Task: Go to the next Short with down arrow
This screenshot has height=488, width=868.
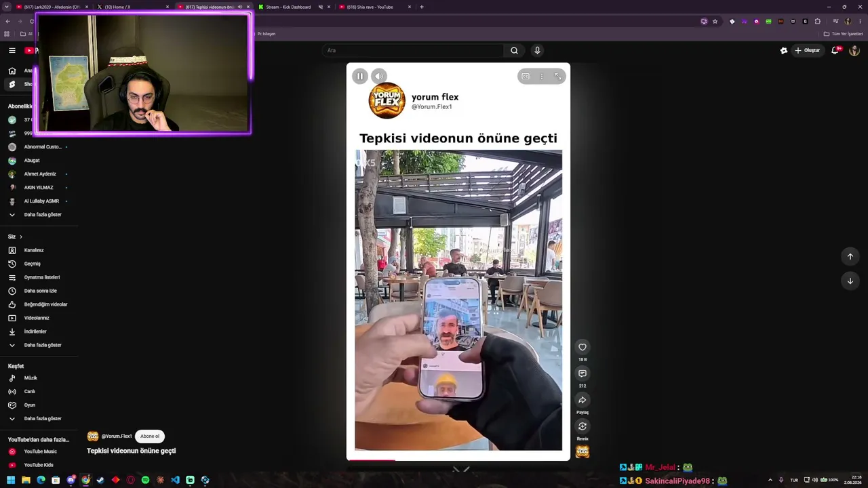Action: pyautogui.click(x=850, y=281)
